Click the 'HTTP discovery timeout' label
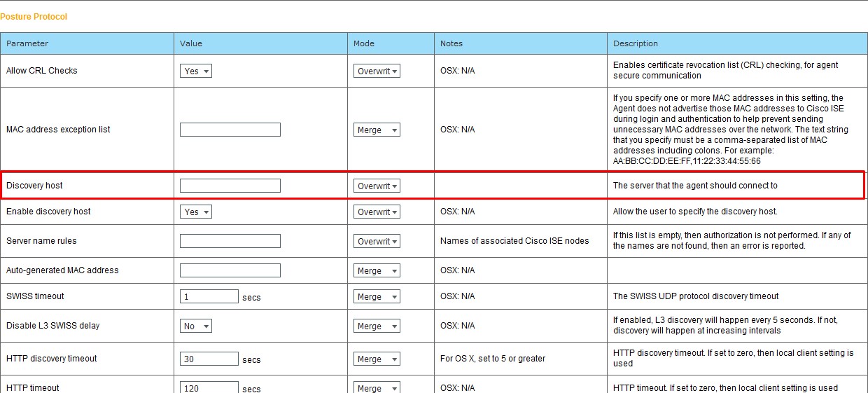Screen dimensions: 868x393 [x=52, y=359]
